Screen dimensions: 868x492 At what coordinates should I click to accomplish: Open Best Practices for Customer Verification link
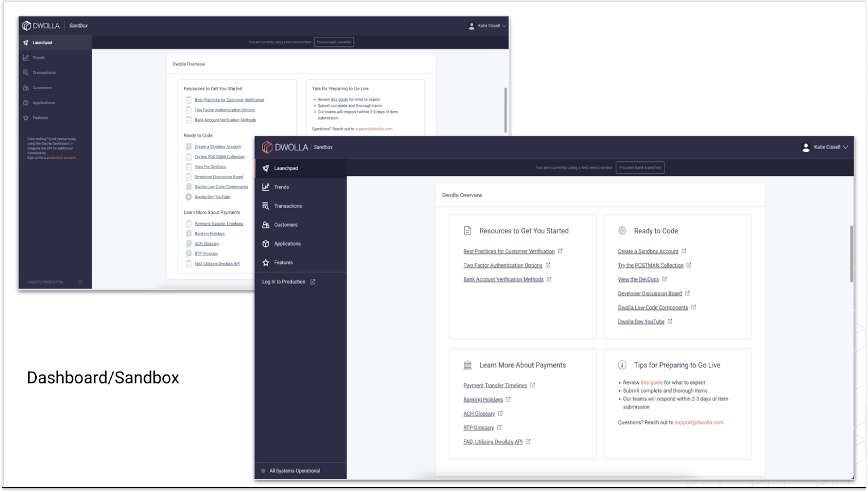tap(509, 251)
